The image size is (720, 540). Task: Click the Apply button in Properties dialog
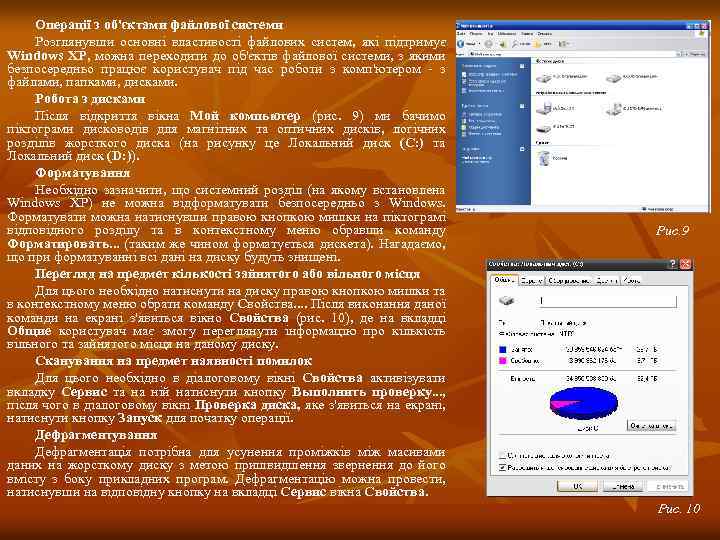point(668,486)
